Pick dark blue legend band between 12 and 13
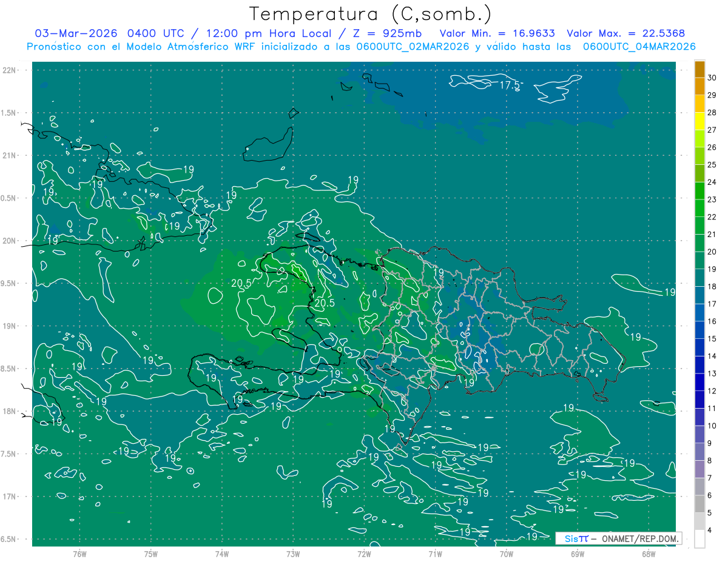Viewport: 728px width, 562px height. 699,382
